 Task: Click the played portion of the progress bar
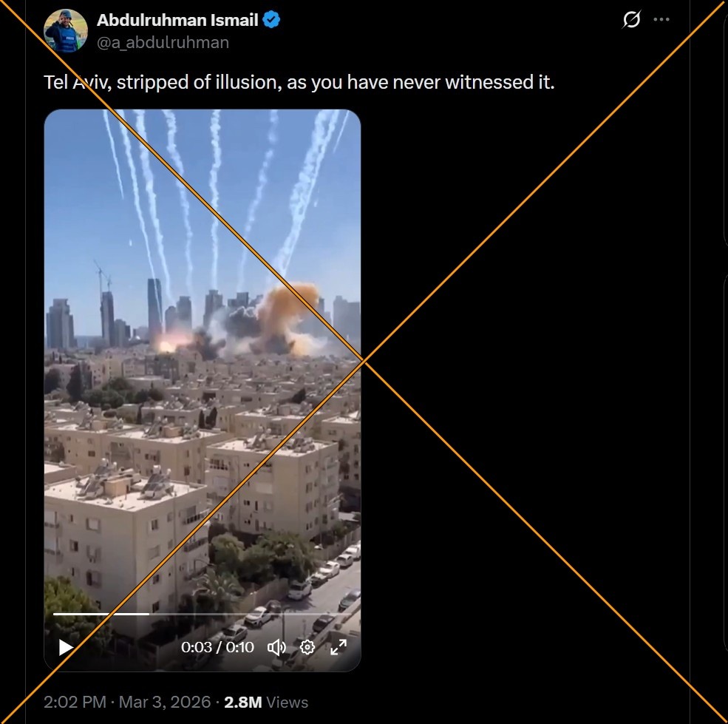pos(101,614)
